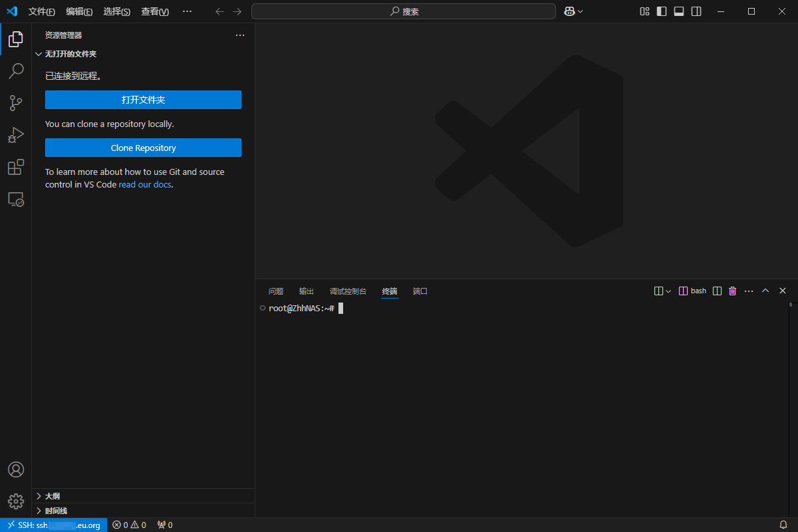798x532 pixels.
Task: Switch to the 输出 panel tab
Action: coord(307,291)
